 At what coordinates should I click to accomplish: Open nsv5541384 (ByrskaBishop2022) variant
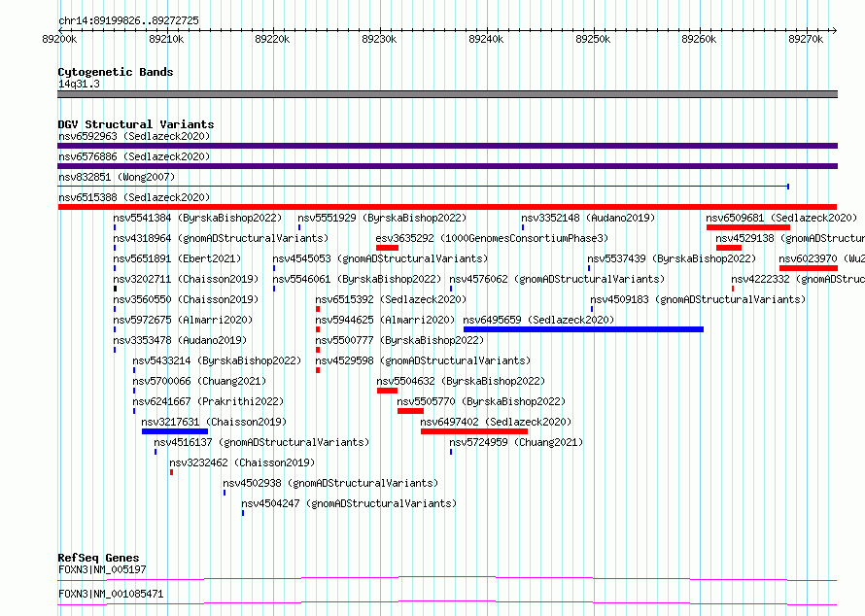coord(197,218)
